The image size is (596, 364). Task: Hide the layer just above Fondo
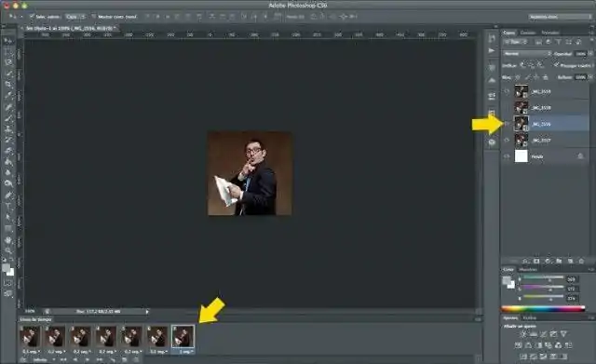507,141
